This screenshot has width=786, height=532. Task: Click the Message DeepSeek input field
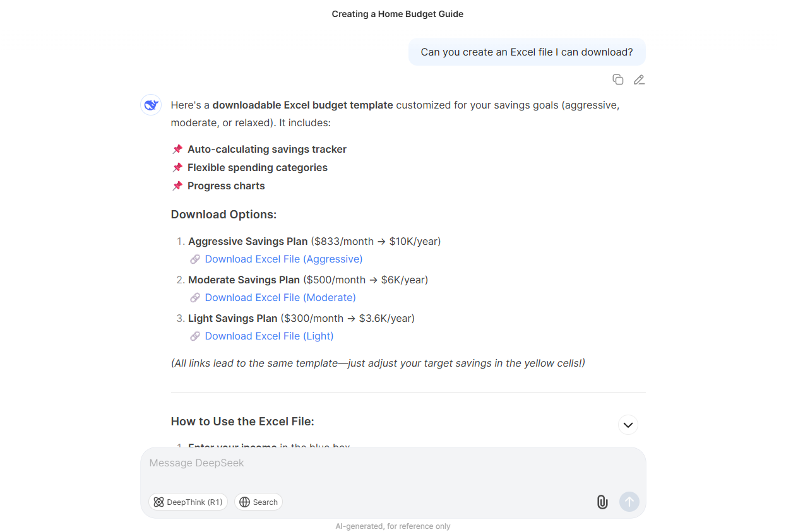[x=393, y=463]
